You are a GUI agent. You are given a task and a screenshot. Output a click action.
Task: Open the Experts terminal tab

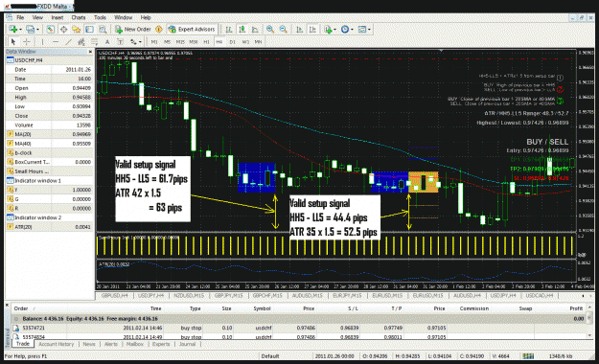click(161, 344)
